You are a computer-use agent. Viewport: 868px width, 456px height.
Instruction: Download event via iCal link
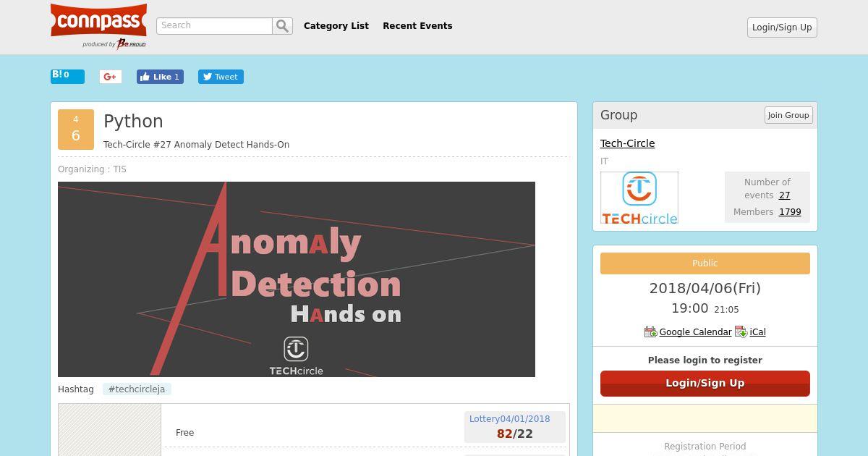pyautogui.click(x=757, y=332)
